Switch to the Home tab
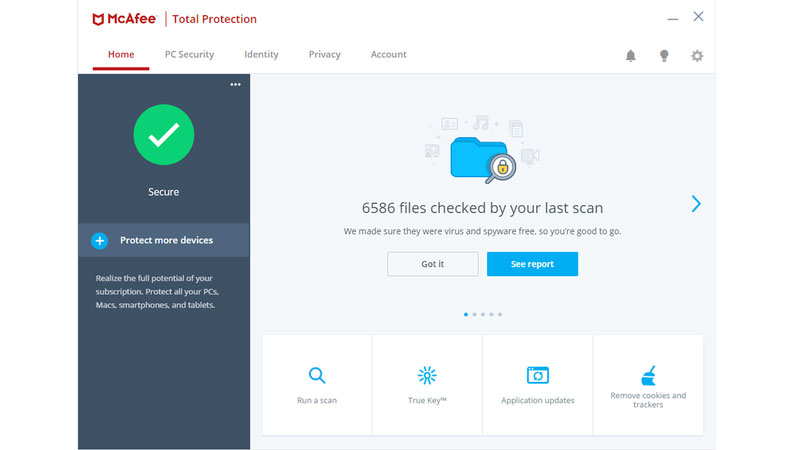Screen dimensions: 800x450 pos(121,55)
